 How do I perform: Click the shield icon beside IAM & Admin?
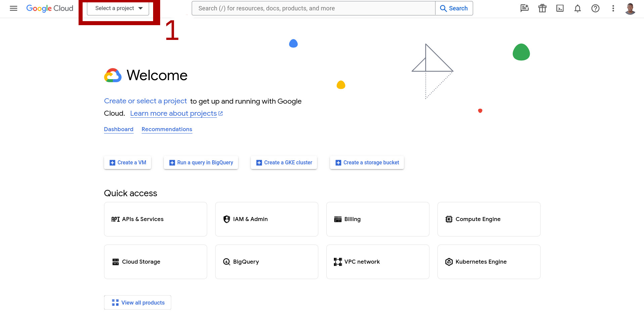pos(227,219)
